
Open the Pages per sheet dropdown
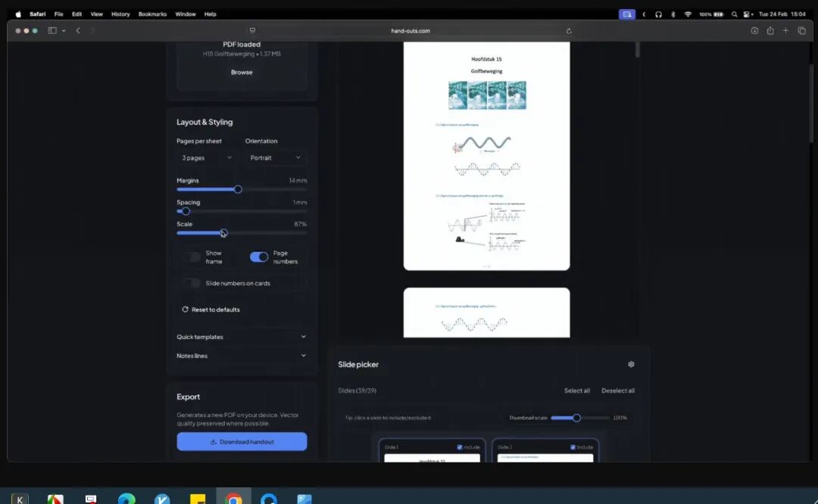[x=207, y=157]
